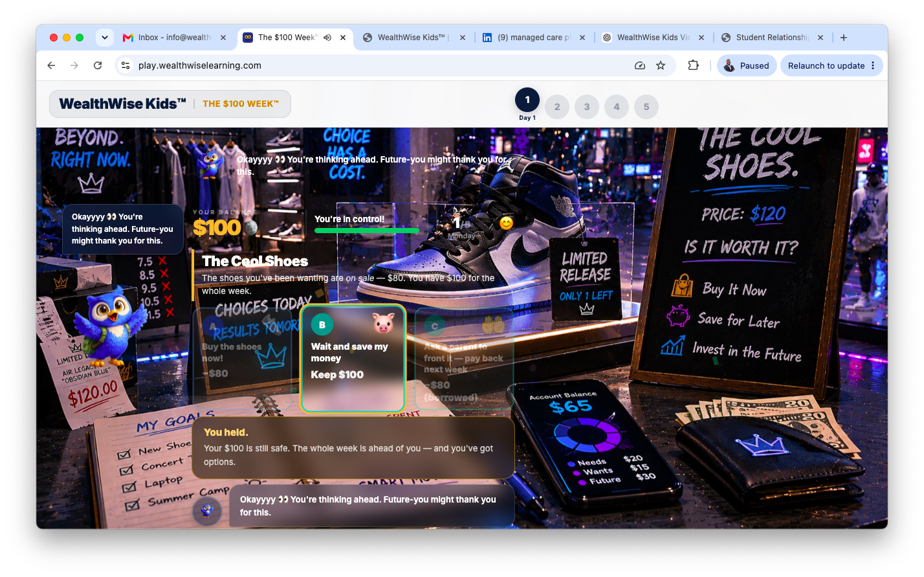Go forward to next page
Image resolution: width=924 pixels, height=577 pixels.
(x=74, y=65)
